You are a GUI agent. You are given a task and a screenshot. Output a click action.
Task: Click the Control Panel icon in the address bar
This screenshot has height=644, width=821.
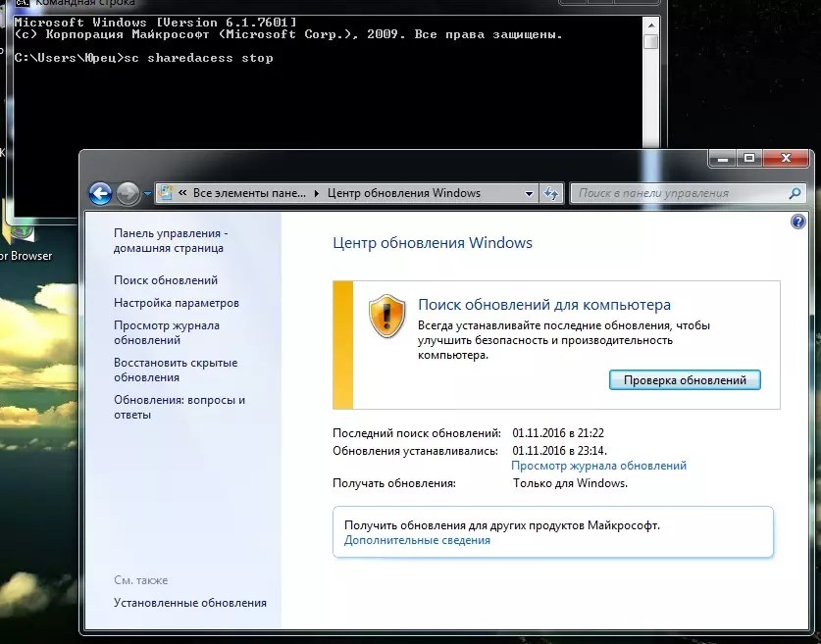point(166,193)
